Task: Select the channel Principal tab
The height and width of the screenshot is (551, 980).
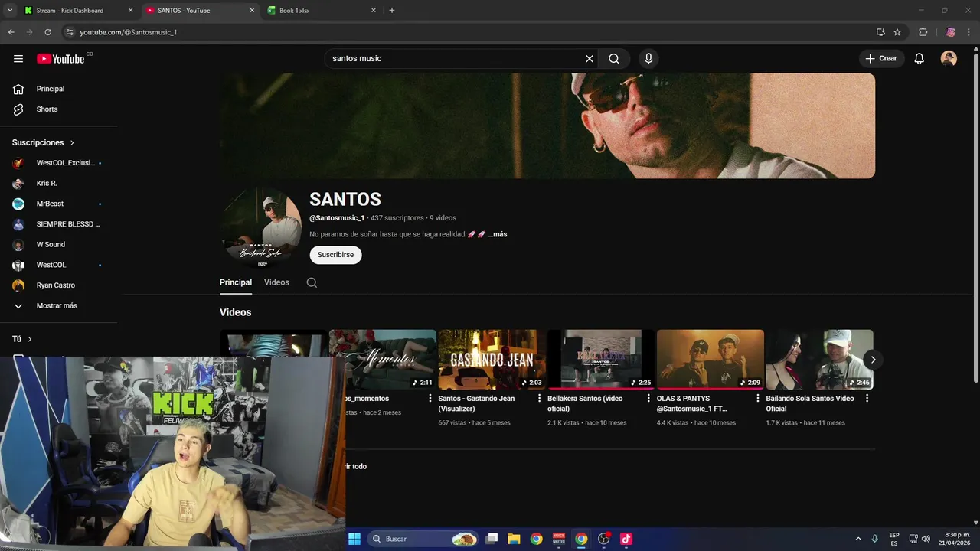Action: pos(236,282)
